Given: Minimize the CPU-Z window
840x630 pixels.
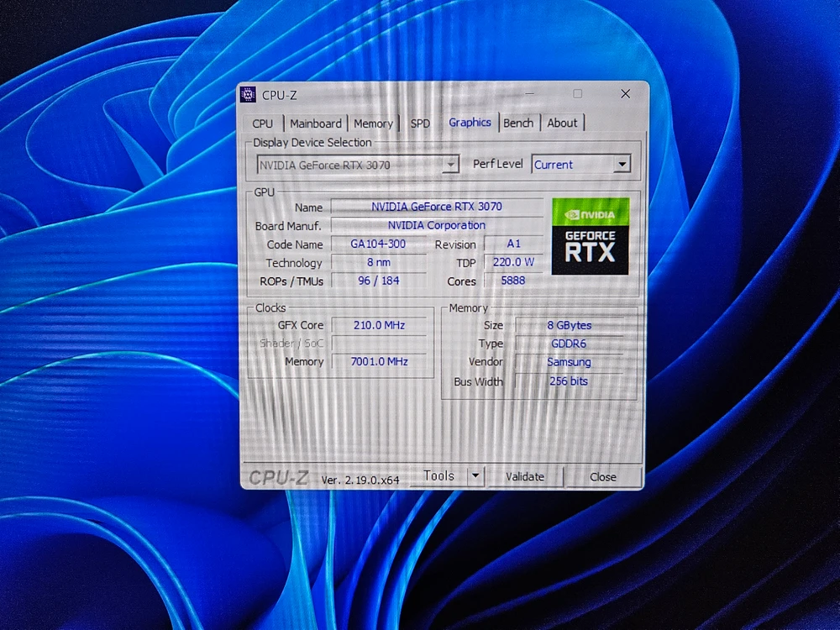Looking at the screenshot, I should point(530,94).
